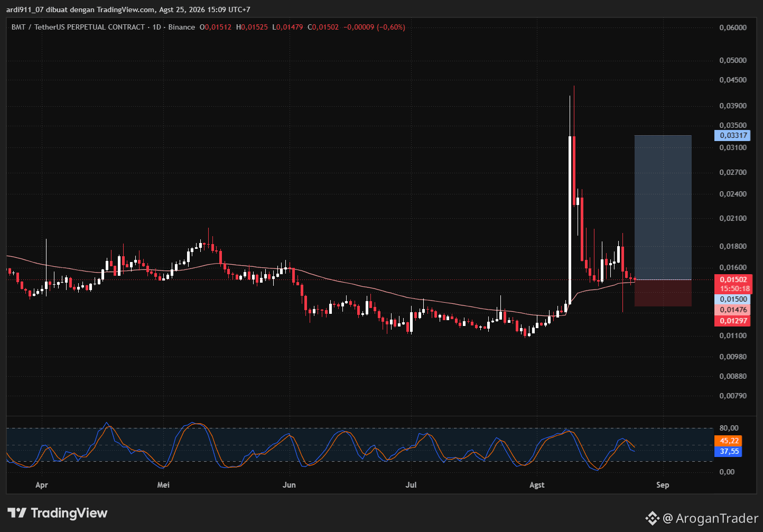Click the 0,01600 price axis label
The height and width of the screenshot is (532, 763).
click(x=733, y=267)
